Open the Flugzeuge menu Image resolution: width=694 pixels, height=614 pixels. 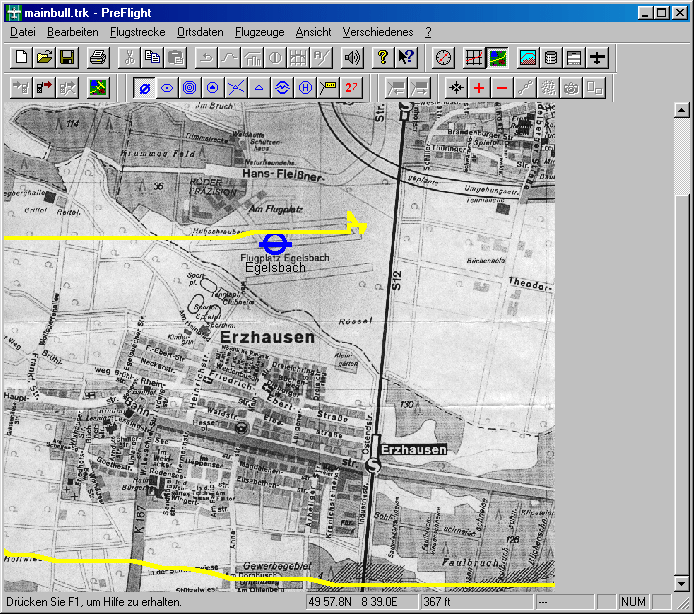coord(259,32)
